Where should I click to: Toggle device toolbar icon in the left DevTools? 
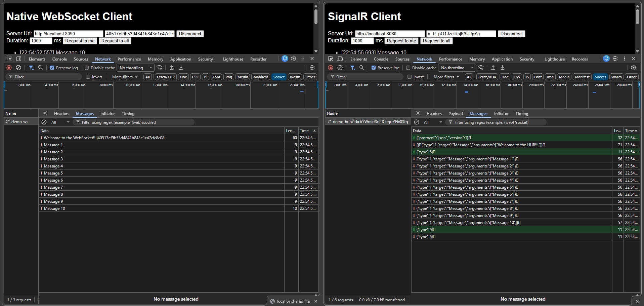[18, 59]
